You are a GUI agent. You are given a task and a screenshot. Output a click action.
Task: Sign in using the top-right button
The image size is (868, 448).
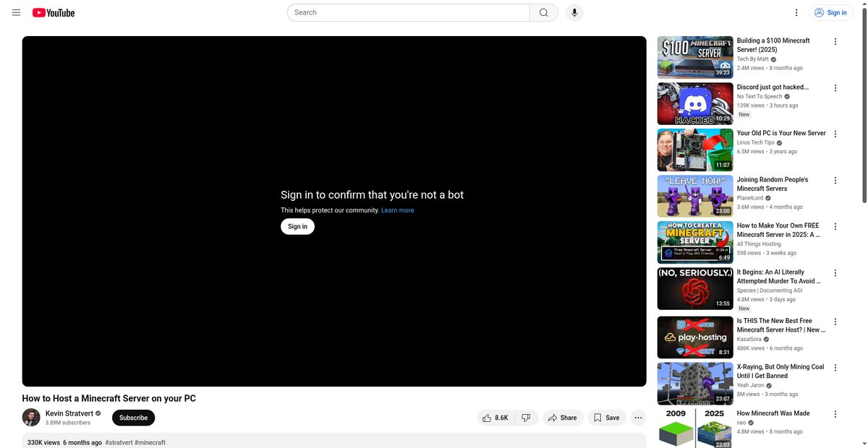832,12
